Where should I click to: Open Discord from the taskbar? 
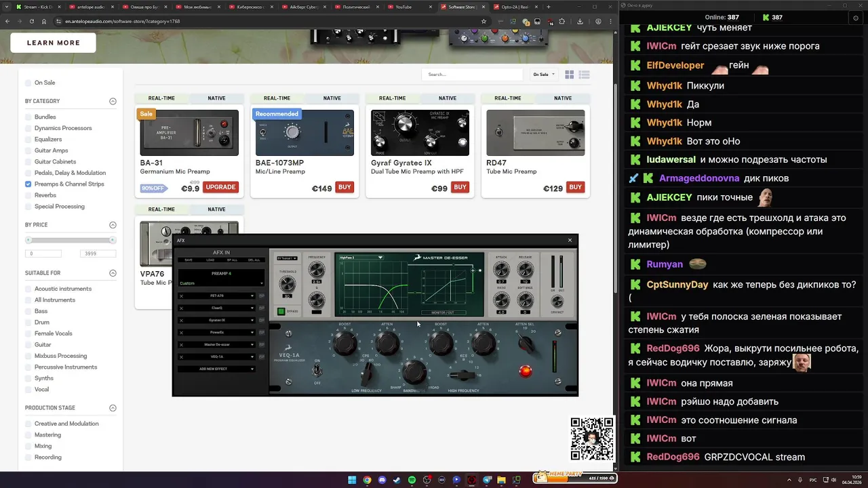(382, 480)
